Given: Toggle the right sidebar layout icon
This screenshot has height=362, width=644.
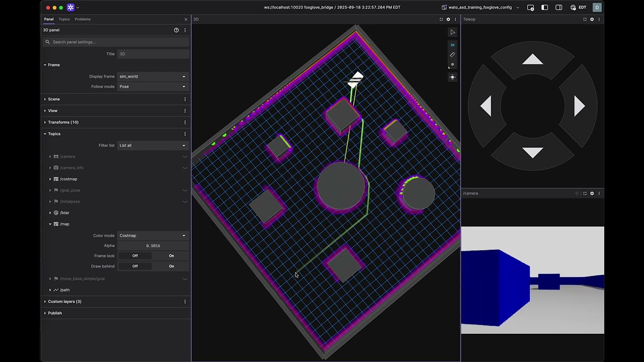Looking at the screenshot, I should click(558, 8).
